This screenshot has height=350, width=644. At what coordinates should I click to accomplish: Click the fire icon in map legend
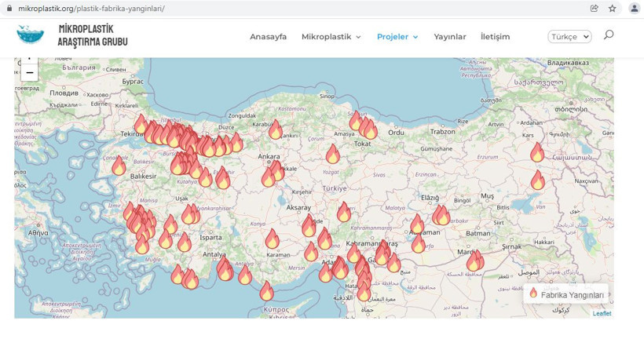point(533,293)
